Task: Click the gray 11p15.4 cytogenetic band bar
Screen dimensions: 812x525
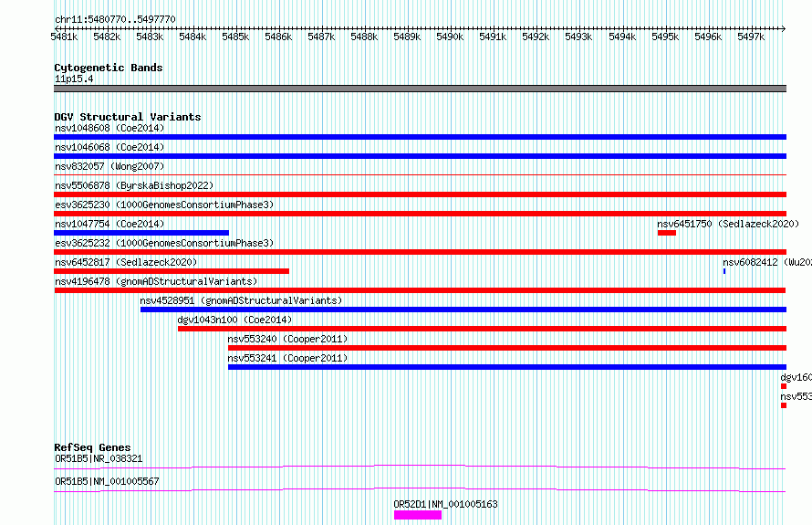Action: point(420,89)
